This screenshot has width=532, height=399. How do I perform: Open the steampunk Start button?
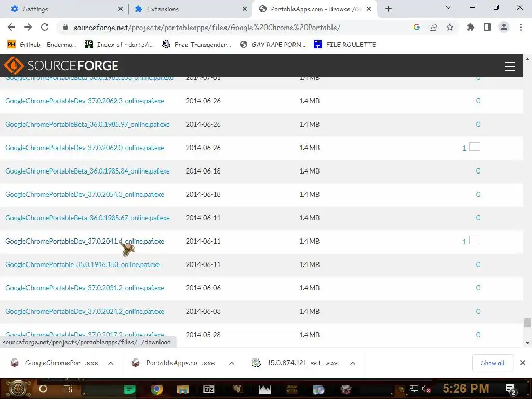pyautogui.click(x=17, y=389)
